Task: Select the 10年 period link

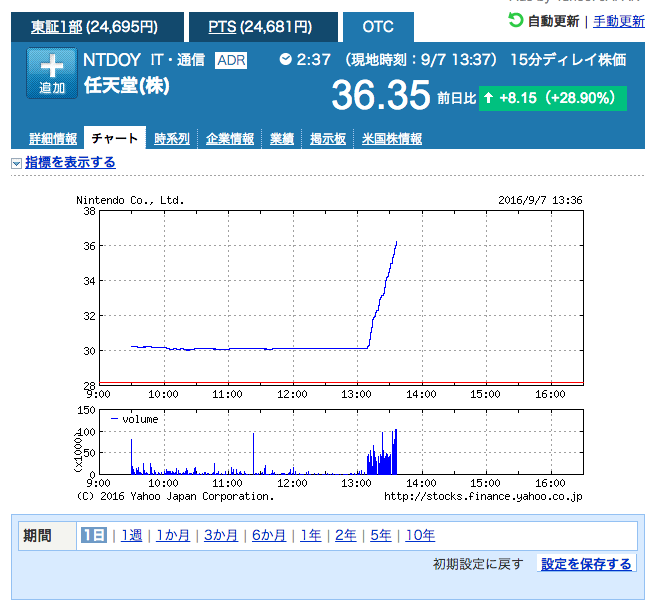Action: (x=420, y=535)
